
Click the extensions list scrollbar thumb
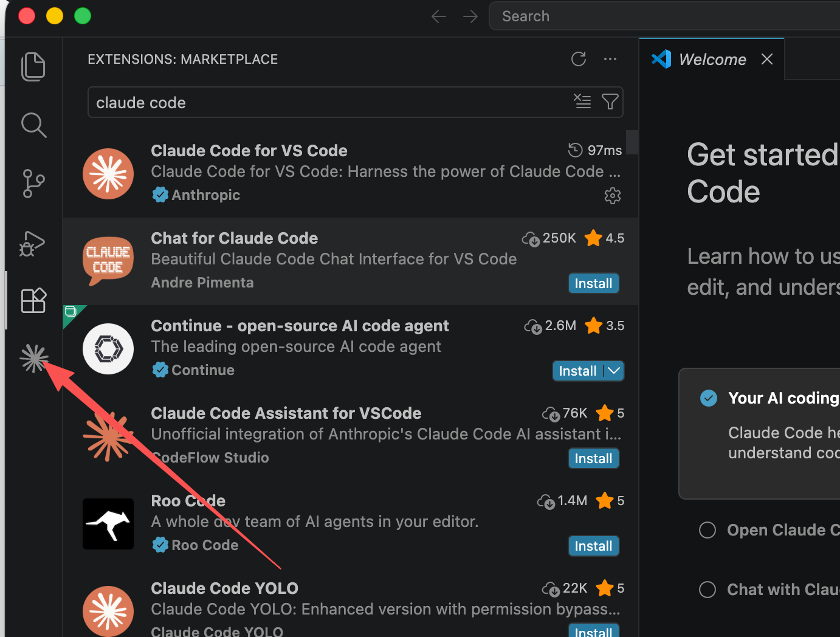(x=632, y=142)
